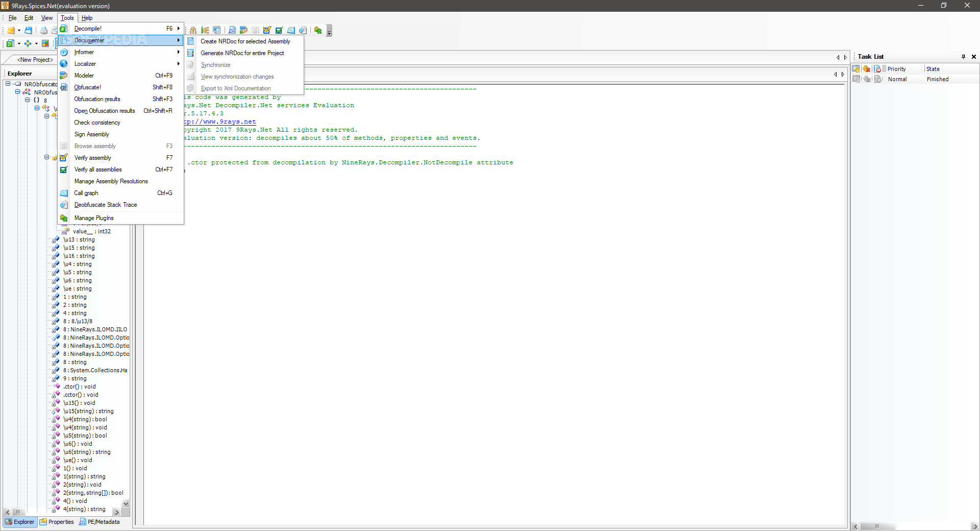Choose Open Obfuscation results
Screen dimensions: 980x531
pyautogui.click(x=120, y=111)
